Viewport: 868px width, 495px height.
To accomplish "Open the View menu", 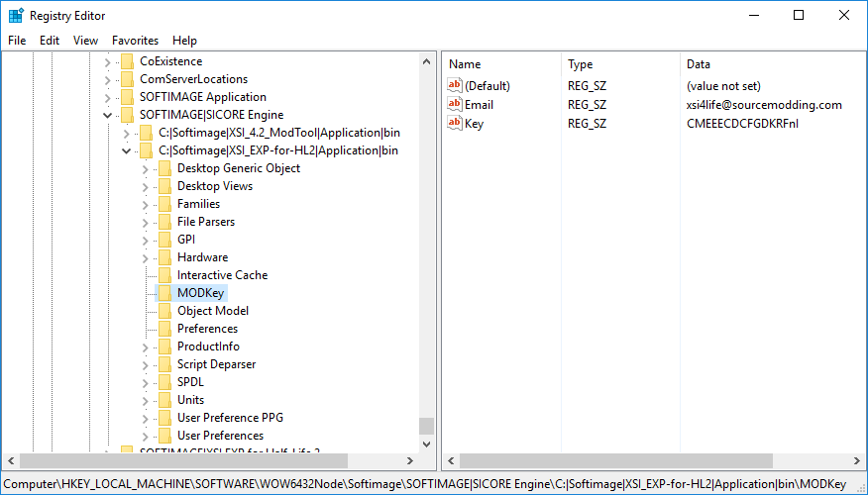I will (x=85, y=41).
